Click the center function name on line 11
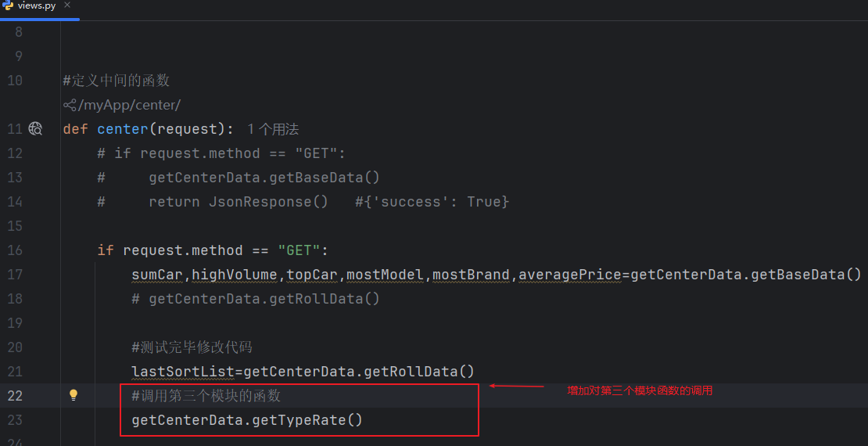Image resolution: width=868 pixels, height=446 pixels. [x=122, y=129]
